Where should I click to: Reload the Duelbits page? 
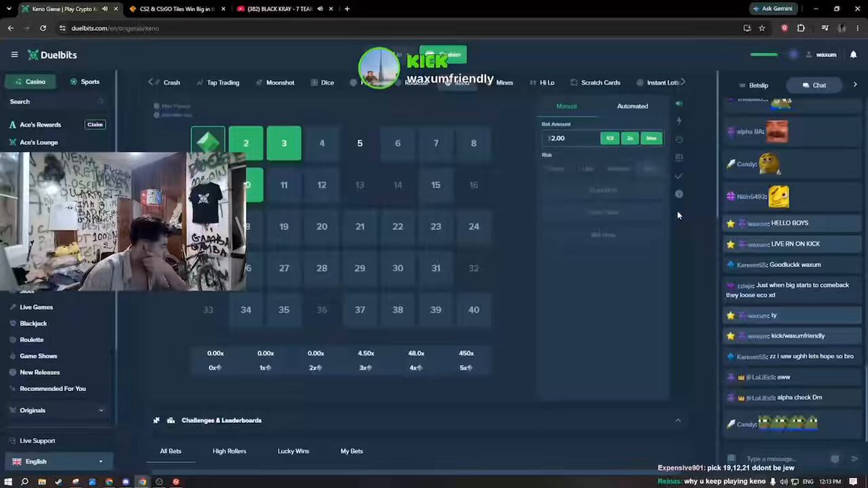point(43,28)
